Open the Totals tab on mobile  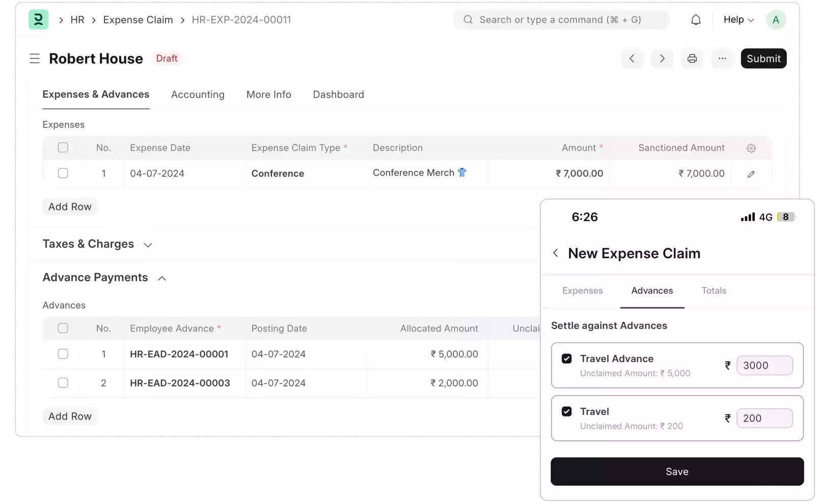coord(713,291)
